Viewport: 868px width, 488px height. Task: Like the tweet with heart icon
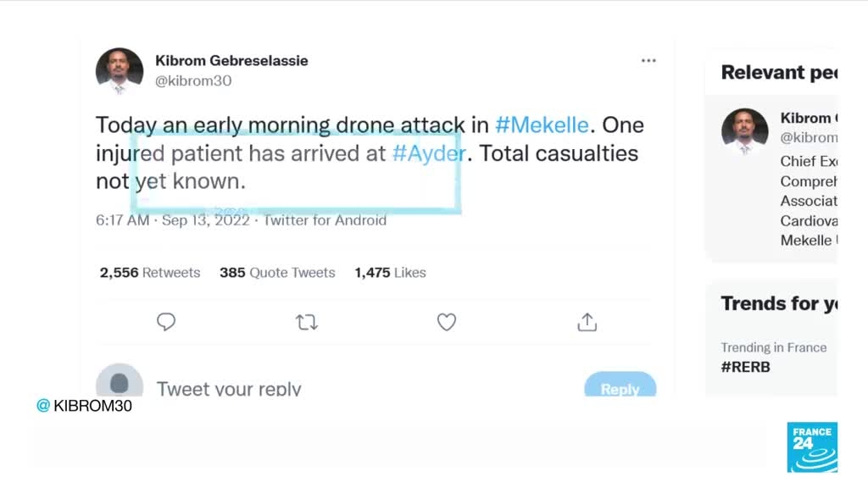447,322
